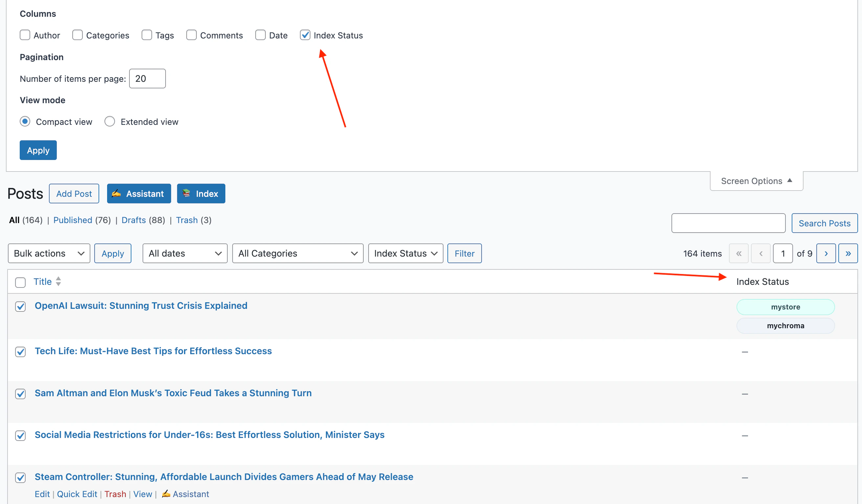862x504 pixels.
Task: Open the All dates dropdown
Action: click(x=185, y=253)
